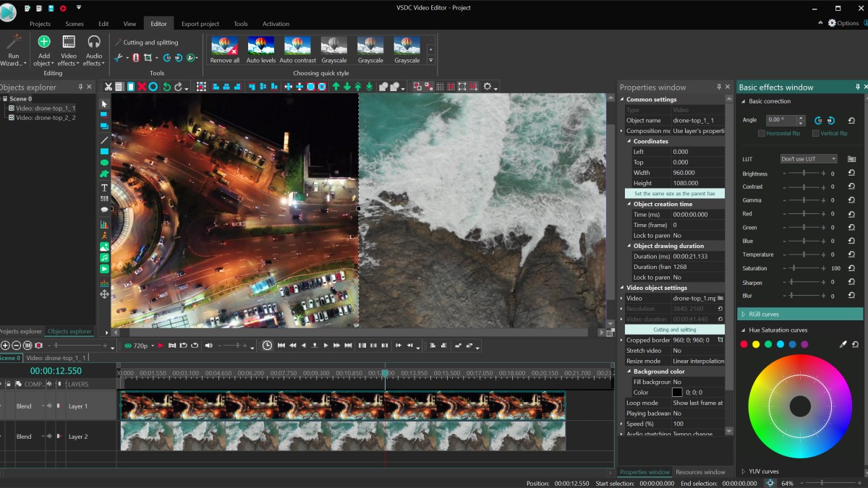The height and width of the screenshot is (488, 868).
Task: Select the ellipse shape tool
Action: coord(104,163)
